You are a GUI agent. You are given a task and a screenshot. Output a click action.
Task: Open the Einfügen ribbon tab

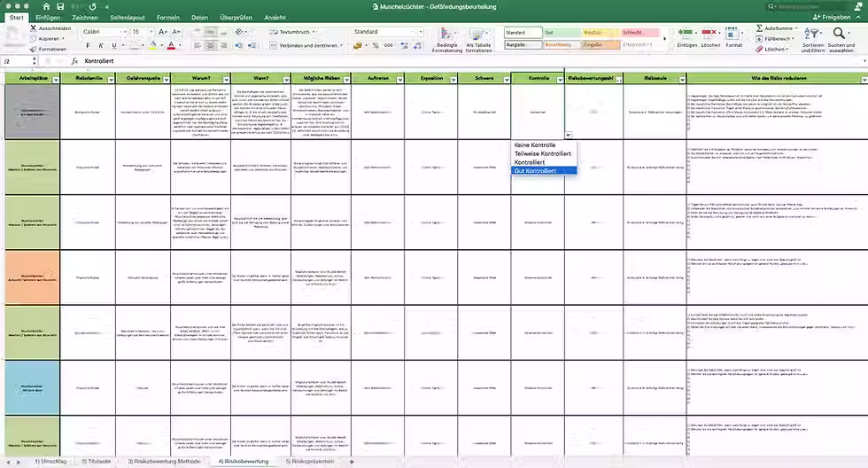(48, 18)
